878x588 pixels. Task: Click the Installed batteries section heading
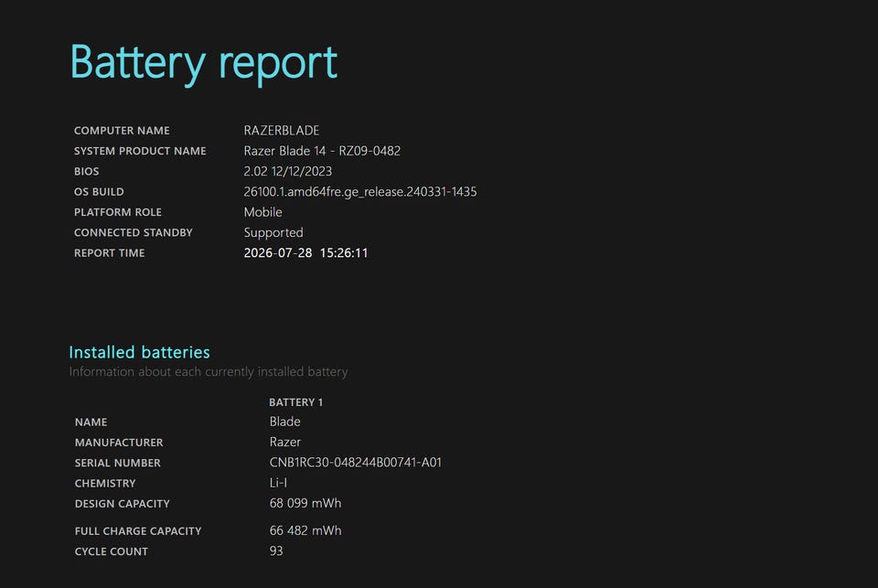(139, 352)
